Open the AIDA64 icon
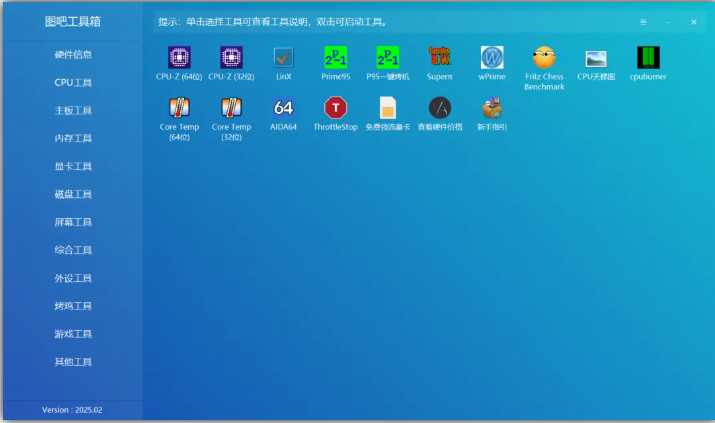This screenshot has height=423, width=715. [283, 108]
